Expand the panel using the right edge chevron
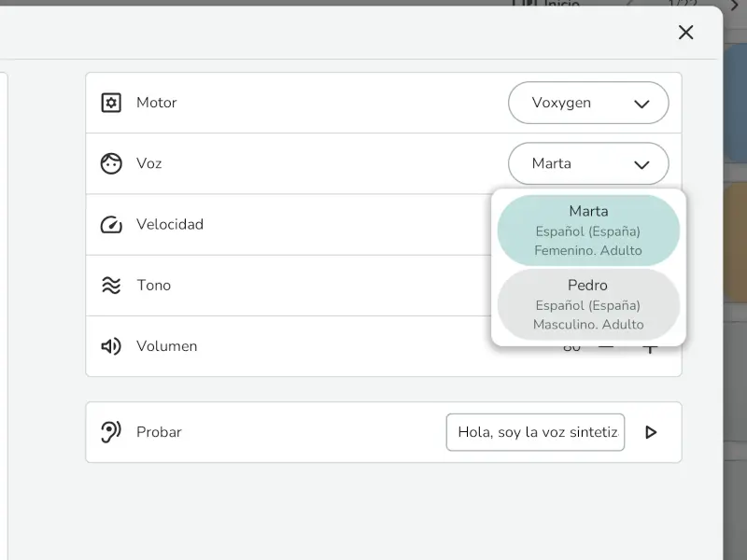This screenshot has width=747, height=560. [x=734, y=7]
